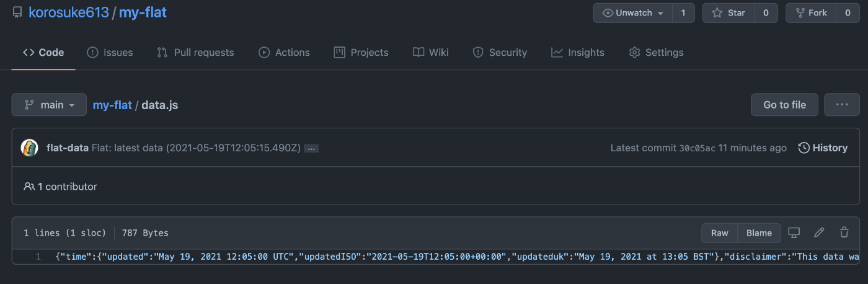868x284 pixels.
Task: Click the '1 contributor' text
Action: tap(68, 186)
